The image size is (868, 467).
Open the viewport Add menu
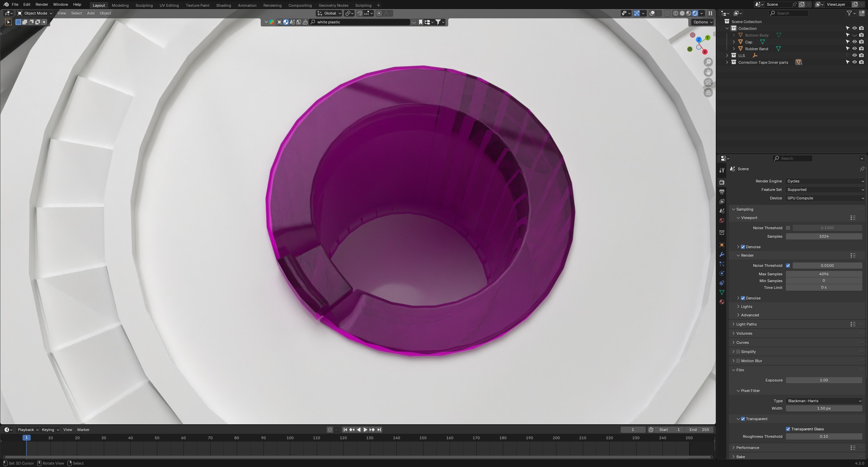(91, 13)
